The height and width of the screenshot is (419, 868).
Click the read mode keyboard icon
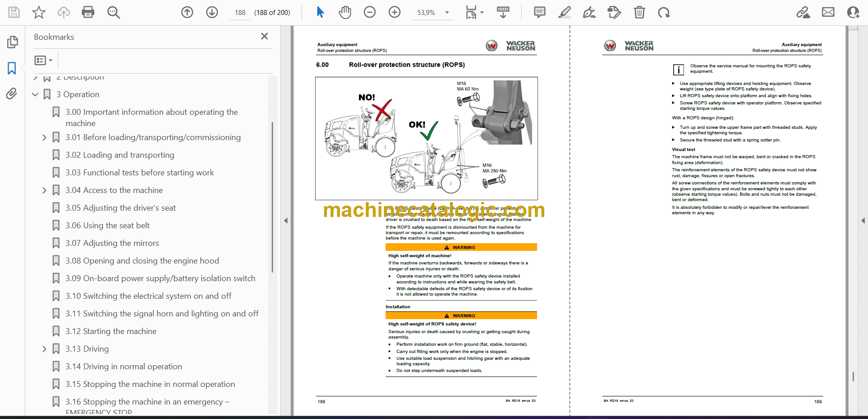[503, 12]
